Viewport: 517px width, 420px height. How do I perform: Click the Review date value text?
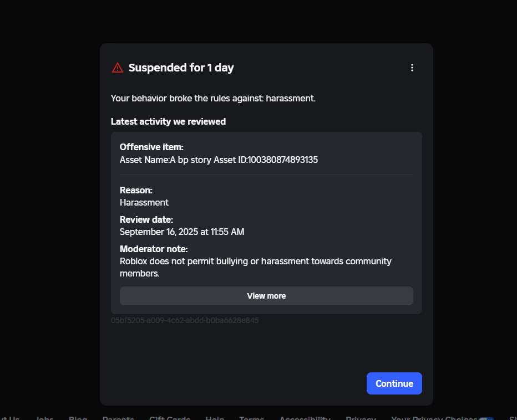pyautogui.click(x=182, y=232)
